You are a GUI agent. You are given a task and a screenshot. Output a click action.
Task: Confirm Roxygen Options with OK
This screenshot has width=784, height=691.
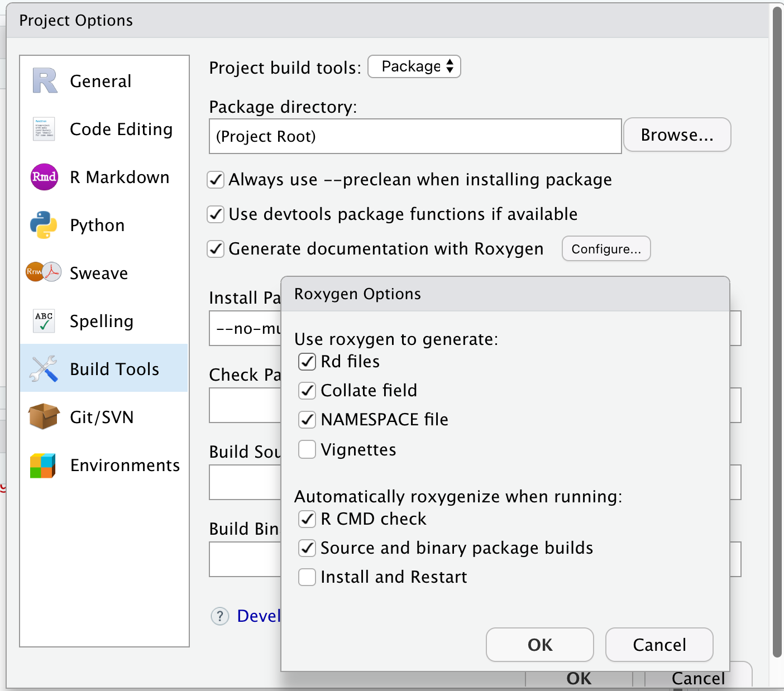tap(539, 645)
